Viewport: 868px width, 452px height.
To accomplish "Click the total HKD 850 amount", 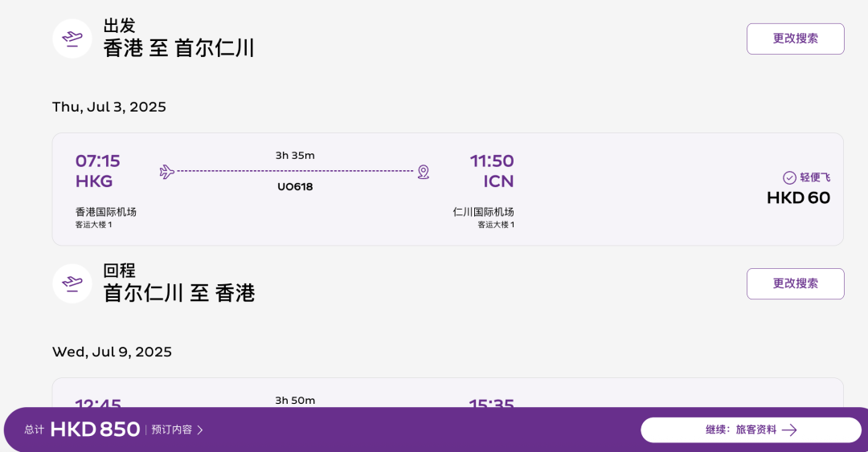I will click(x=95, y=430).
